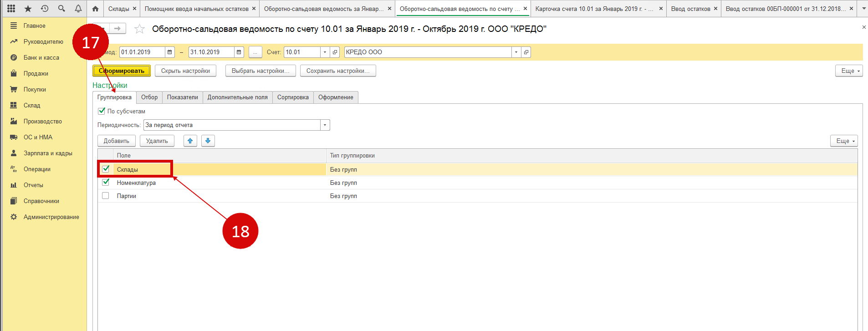Switch to Оформление tab
The height and width of the screenshot is (331, 868).
point(336,97)
